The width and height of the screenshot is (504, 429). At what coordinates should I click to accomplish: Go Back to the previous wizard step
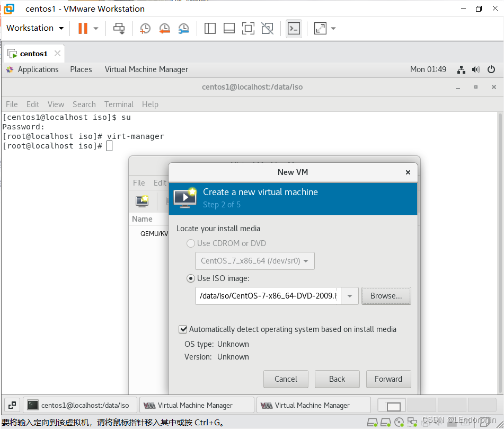coord(337,379)
